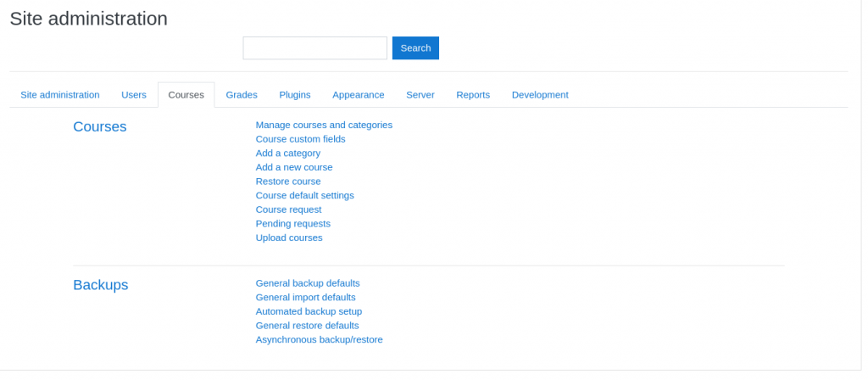Open the Users tab

pyautogui.click(x=134, y=95)
